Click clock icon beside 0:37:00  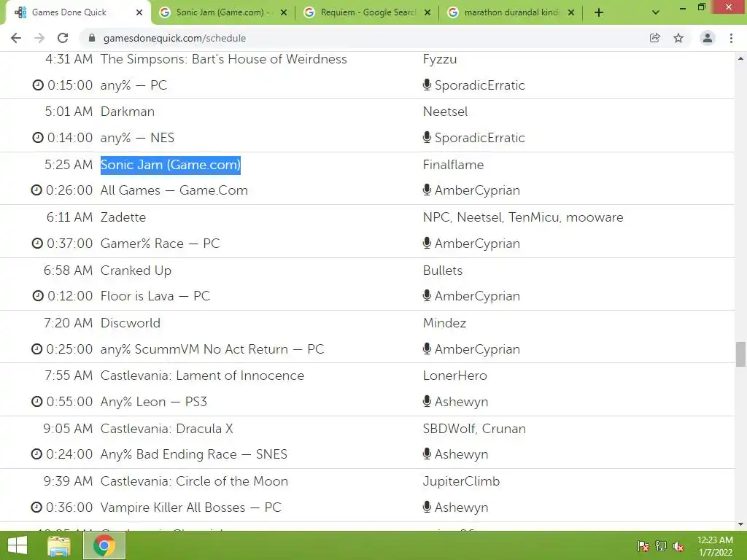tap(37, 244)
